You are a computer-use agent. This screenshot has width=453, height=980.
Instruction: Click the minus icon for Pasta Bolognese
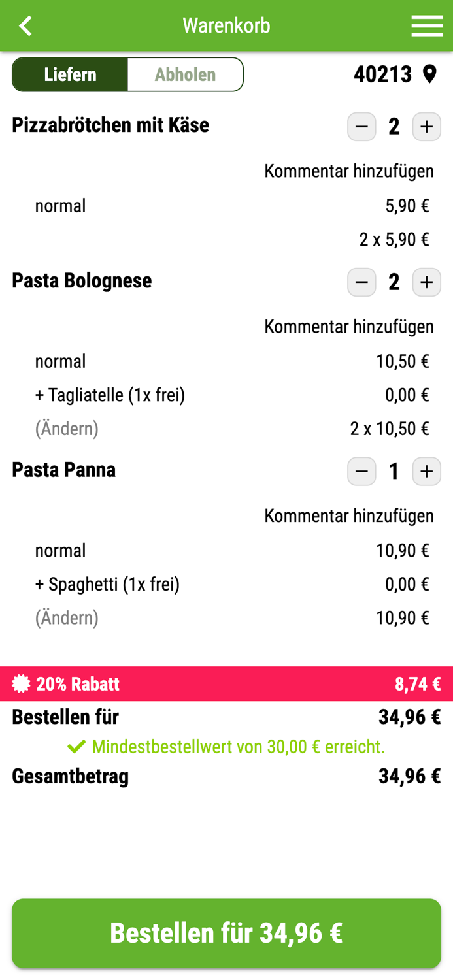tap(361, 282)
